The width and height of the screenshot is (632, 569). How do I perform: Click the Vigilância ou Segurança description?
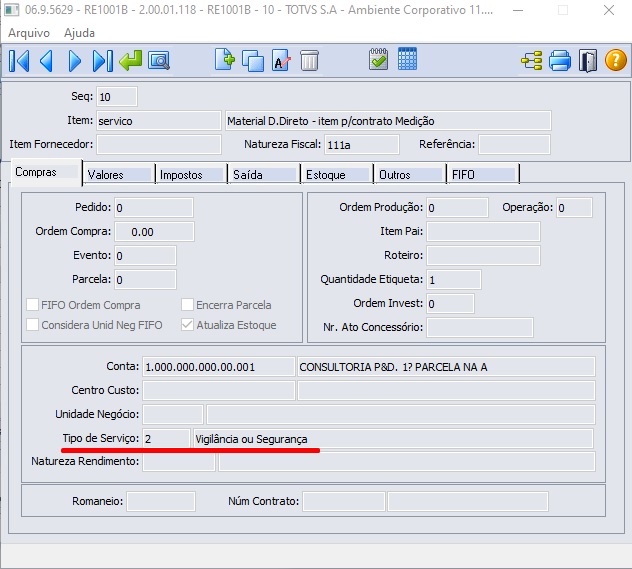pos(393,438)
